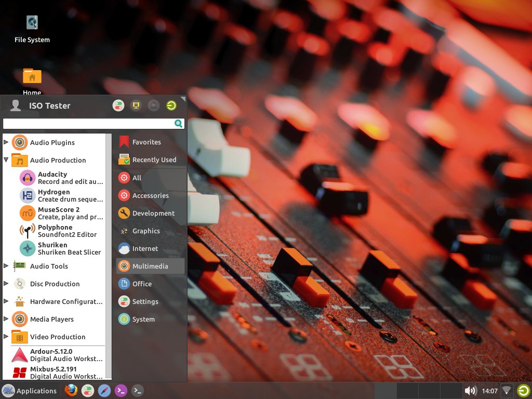This screenshot has width=532, height=399.
Task: Click the volume speaker icon in panel
Action: pos(471,391)
